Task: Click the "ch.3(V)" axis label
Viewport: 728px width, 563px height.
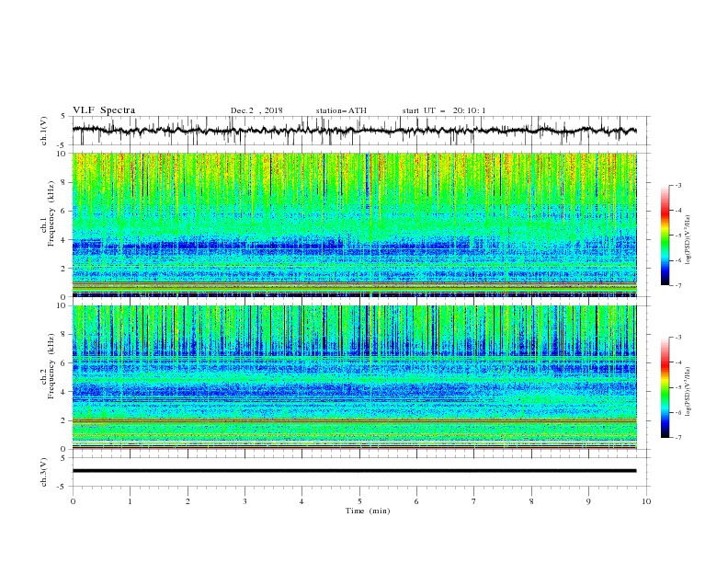Action: tap(44, 472)
